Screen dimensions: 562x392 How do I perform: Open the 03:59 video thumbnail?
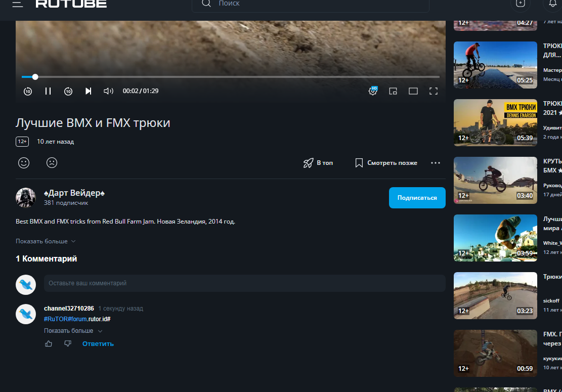(x=495, y=238)
